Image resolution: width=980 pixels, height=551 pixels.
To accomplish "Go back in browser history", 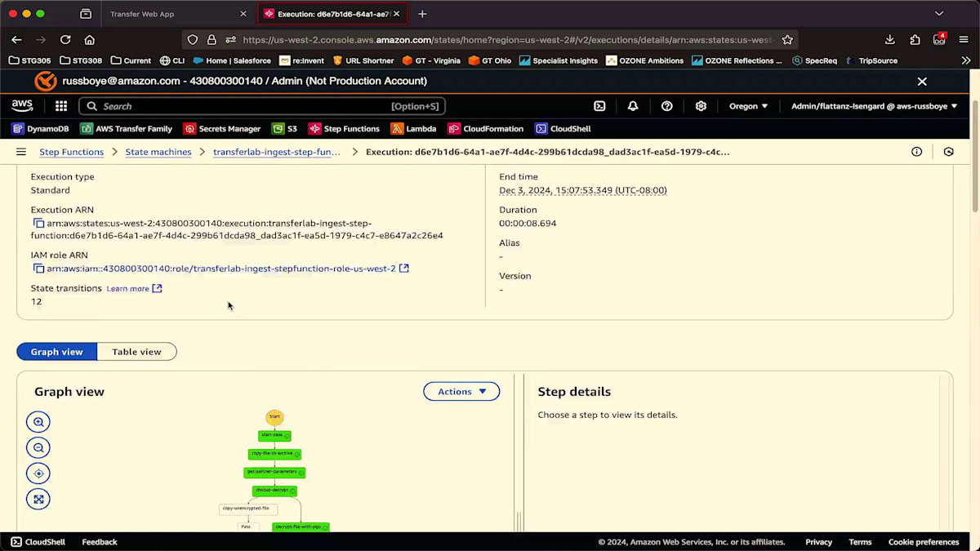I will tap(16, 39).
